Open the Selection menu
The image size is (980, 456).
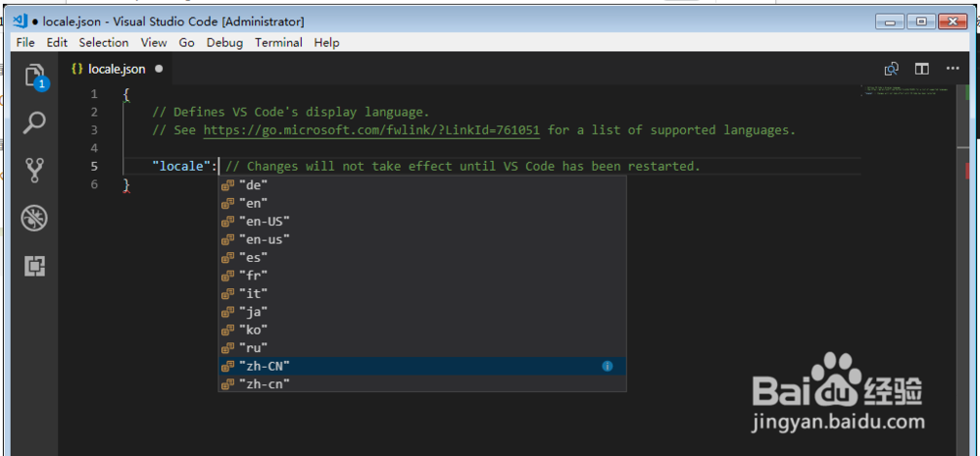[x=104, y=42]
